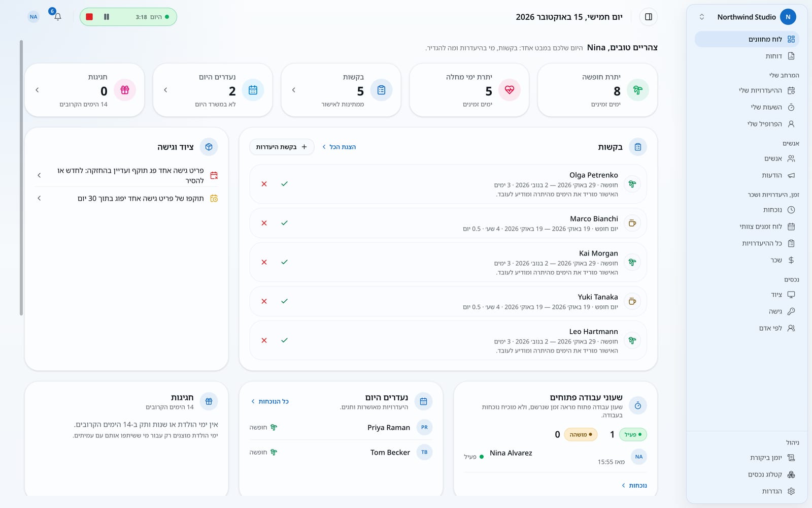The width and height of the screenshot is (812, 508).
Task: Open the כל הנוכחות link
Action: pyautogui.click(x=270, y=401)
